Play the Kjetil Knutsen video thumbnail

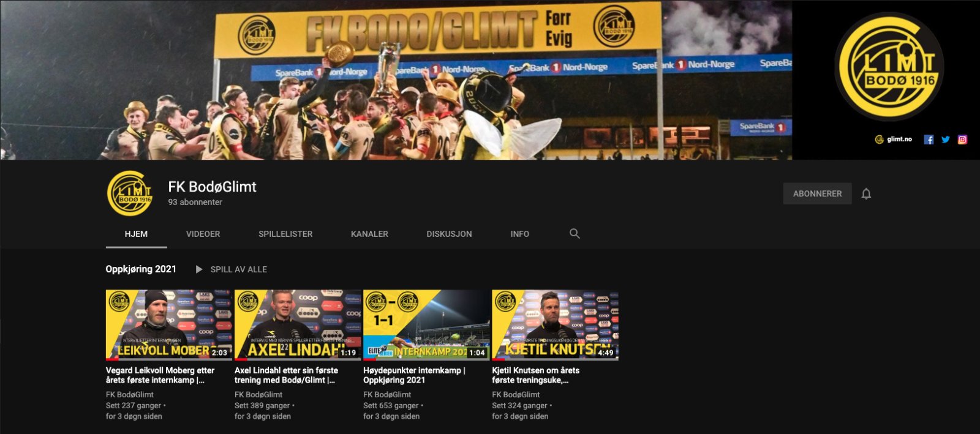(x=555, y=325)
